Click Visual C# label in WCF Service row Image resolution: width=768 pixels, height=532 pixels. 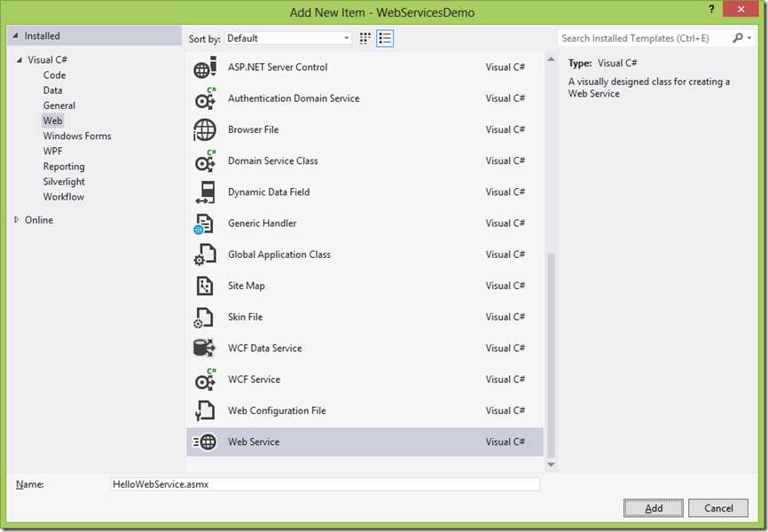[505, 379]
